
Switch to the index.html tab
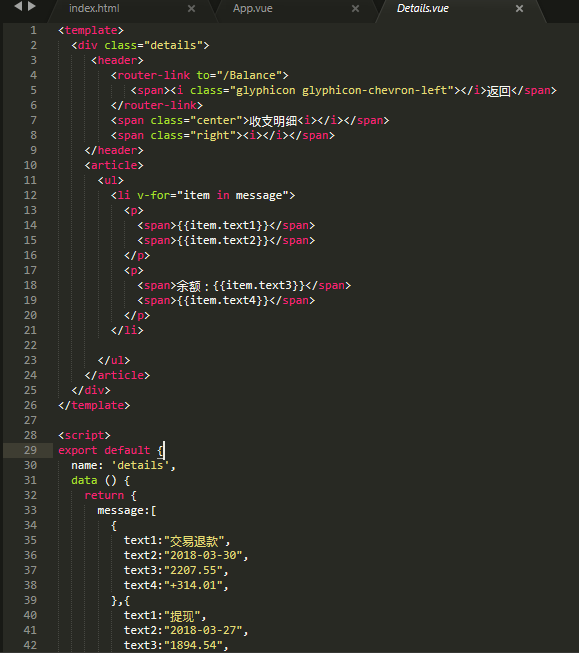tap(94, 8)
